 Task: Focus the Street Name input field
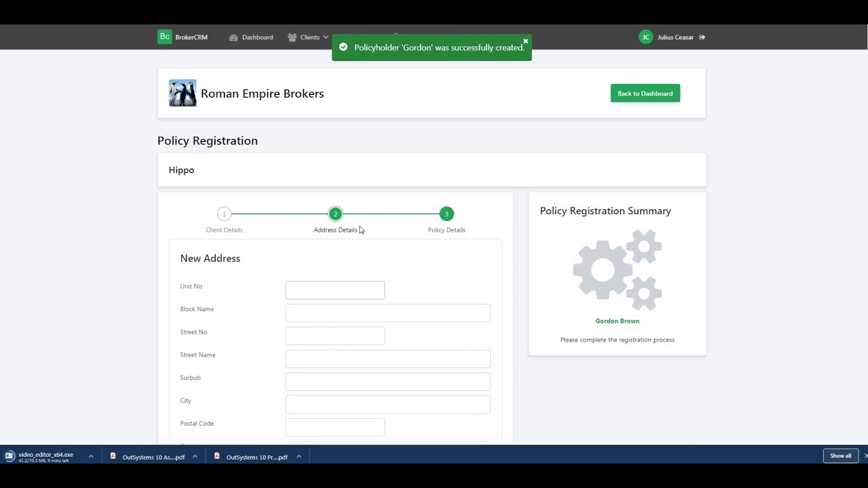click(x=388, y=359)
